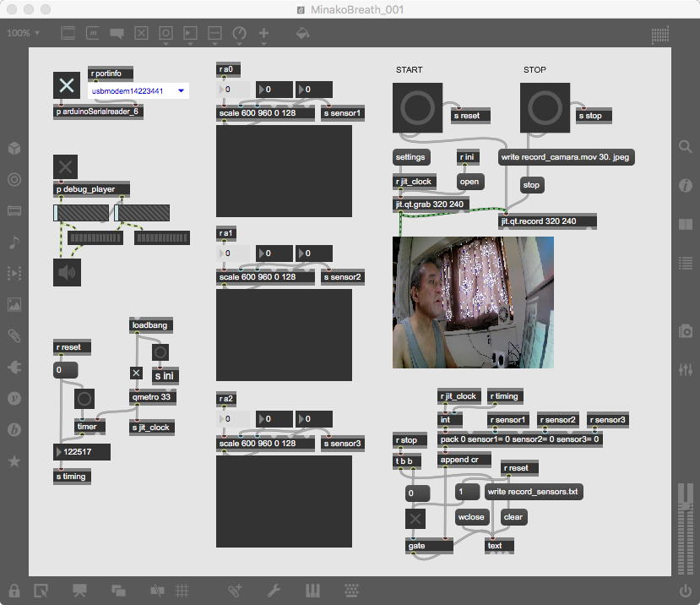
Task: Open the images browser in sidebar
Action: click(x=14, y=305)
